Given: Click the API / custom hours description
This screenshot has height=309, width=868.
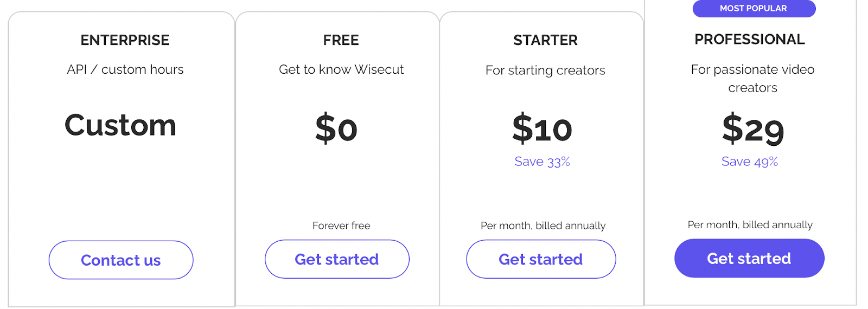Looking at the screenshot, I should (x=125, y=69).
